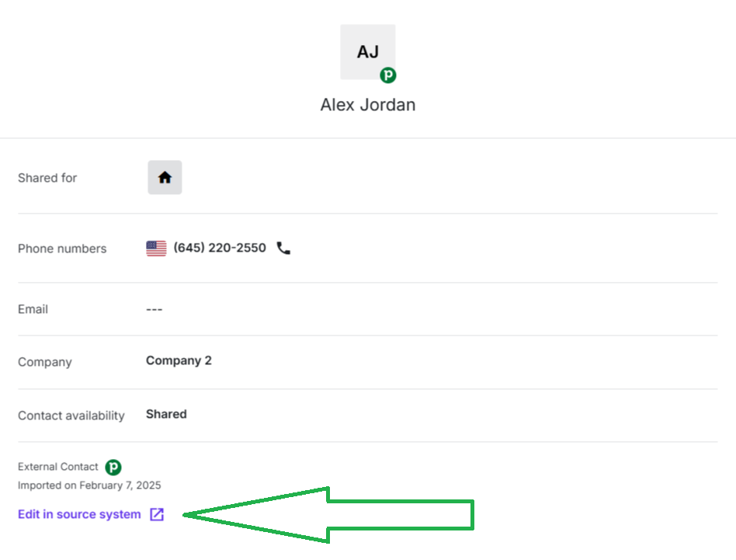
Task: Click the Contact availability label
Action: (71, 416)
